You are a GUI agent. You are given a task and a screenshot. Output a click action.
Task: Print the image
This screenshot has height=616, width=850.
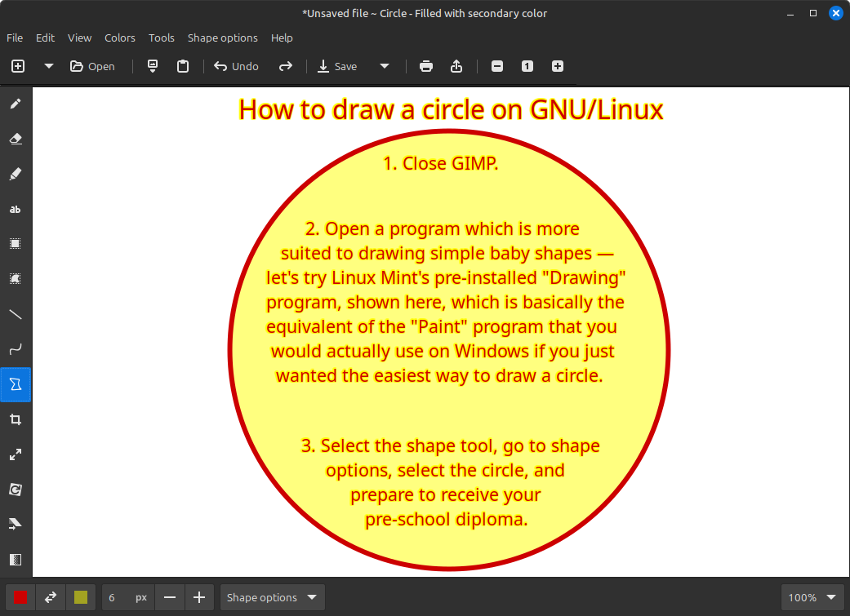coord(426,66)
